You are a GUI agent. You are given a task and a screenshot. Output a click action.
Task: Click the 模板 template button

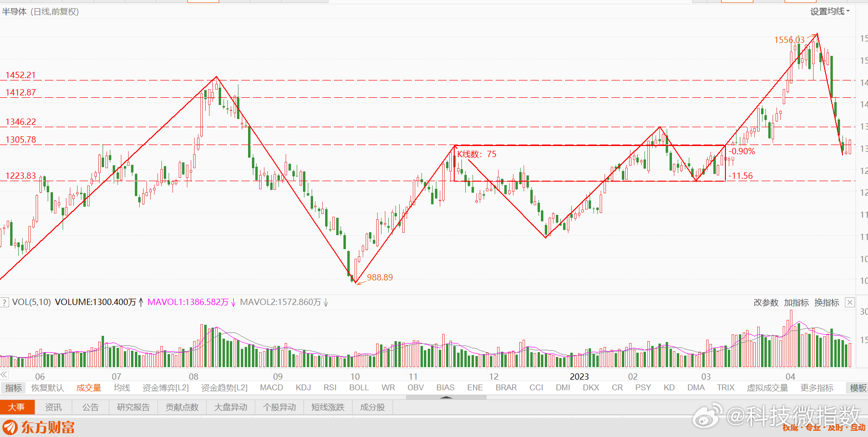coord(858,388)
